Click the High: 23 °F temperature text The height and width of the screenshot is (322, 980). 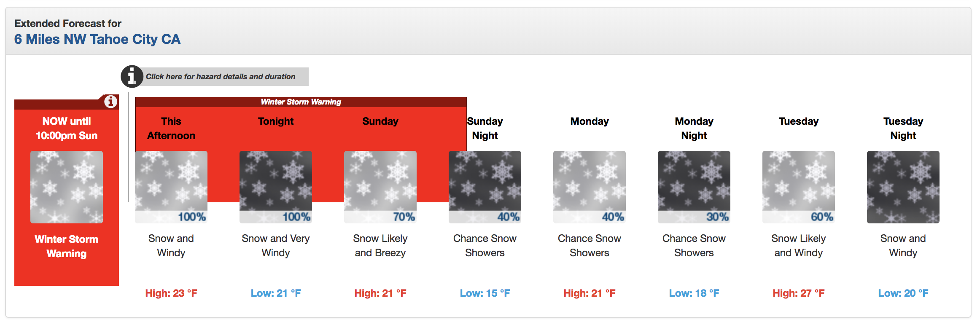click(x=171, y=293)
